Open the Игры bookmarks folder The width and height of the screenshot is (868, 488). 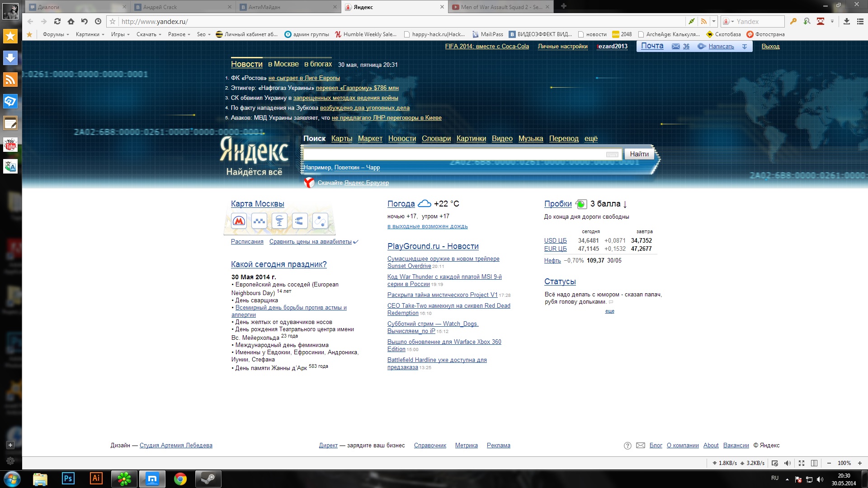click(x=120, y=34)
